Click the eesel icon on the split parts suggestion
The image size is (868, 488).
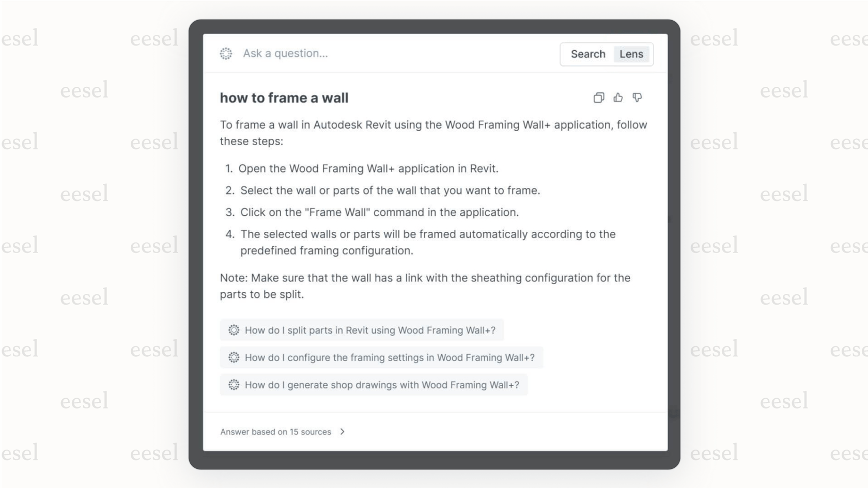point(234,330)
